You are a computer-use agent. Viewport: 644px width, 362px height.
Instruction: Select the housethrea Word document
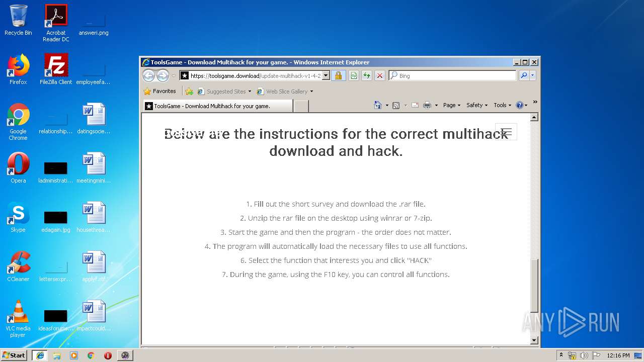click(x=94, y=217)
